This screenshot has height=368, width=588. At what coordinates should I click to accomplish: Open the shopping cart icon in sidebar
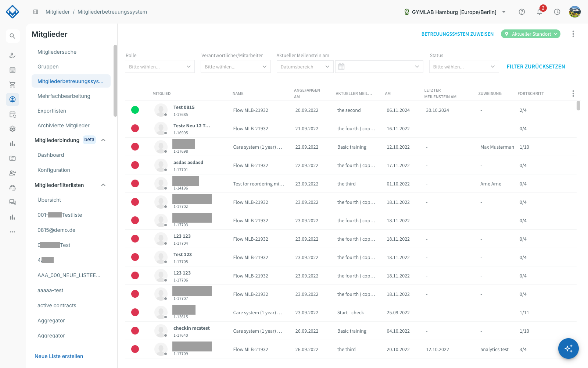click(x=12, y=85)
